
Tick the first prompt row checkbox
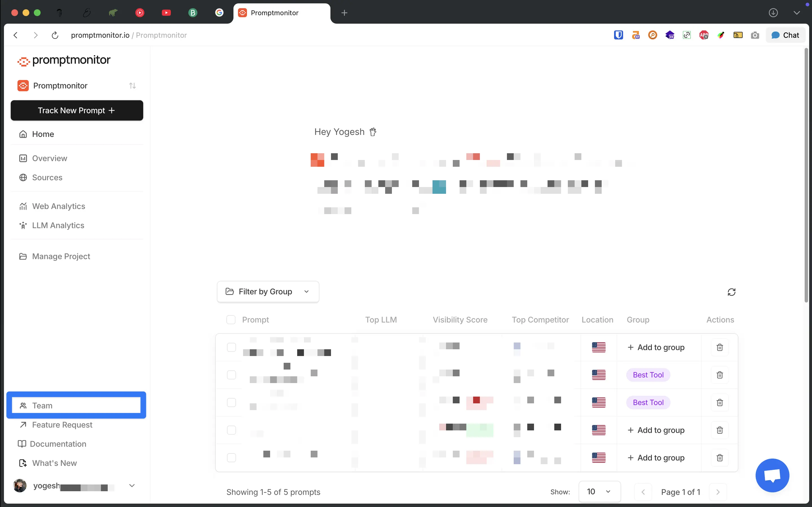[x=231, y=347]
